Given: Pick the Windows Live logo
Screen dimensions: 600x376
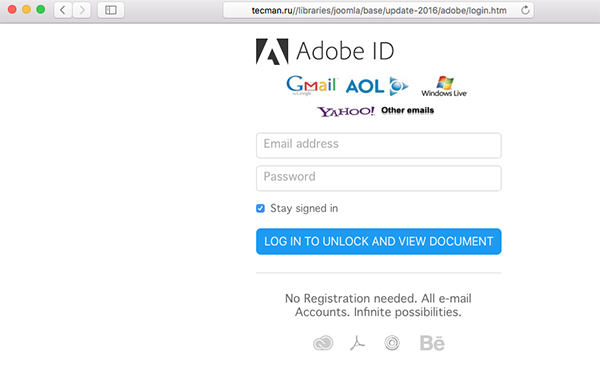Looking at the screenshot, I should click(x=444, y=86).
